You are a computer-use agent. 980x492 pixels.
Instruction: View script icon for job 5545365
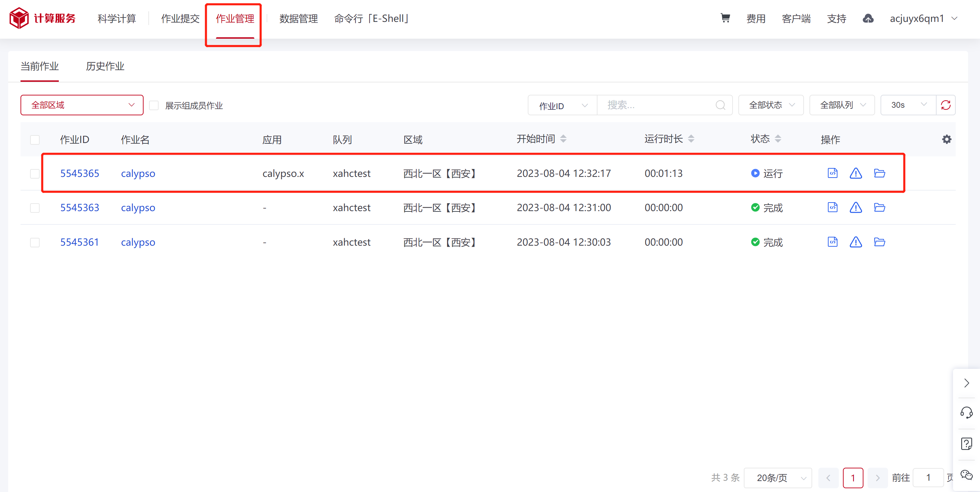tap(832, 173)
